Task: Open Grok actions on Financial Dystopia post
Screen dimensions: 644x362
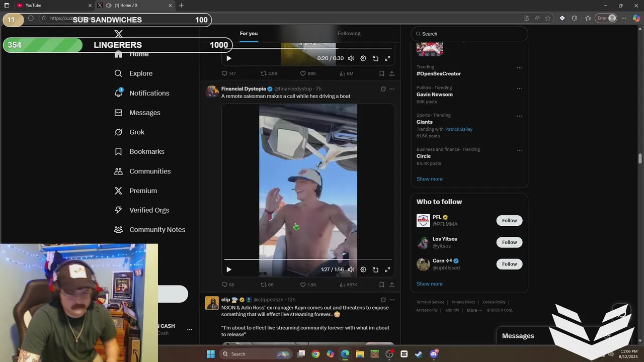Action: 383,89
